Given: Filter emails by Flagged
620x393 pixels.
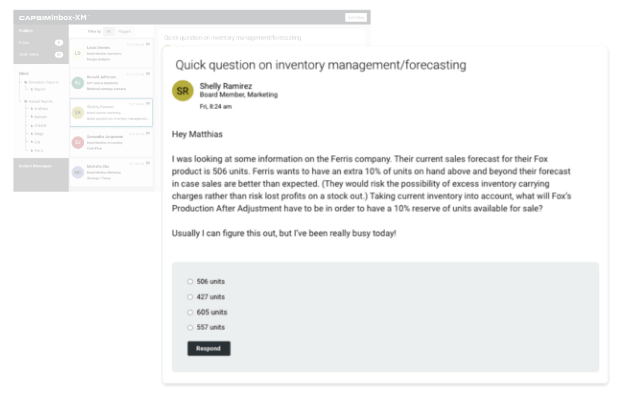Looking at the screenshot, I should pos(124,31).
